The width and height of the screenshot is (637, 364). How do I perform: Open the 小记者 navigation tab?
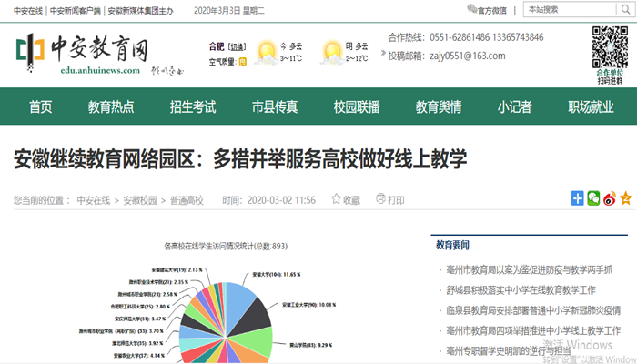click(515, 106)
